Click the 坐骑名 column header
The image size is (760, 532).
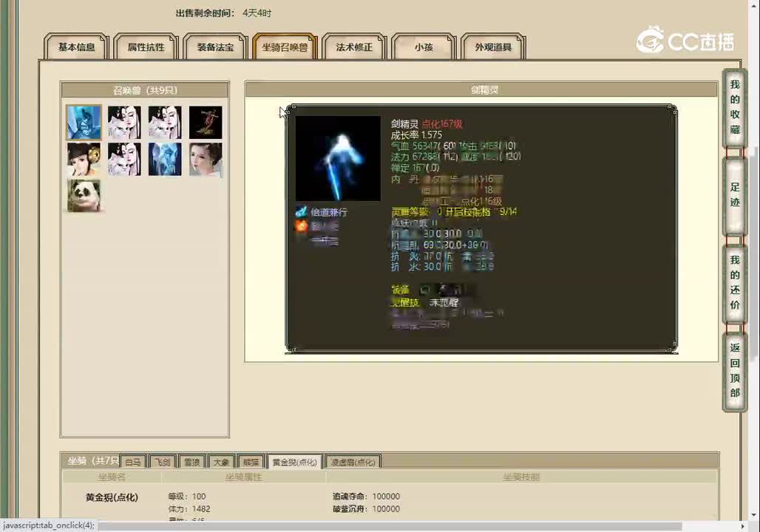point(112,477)
